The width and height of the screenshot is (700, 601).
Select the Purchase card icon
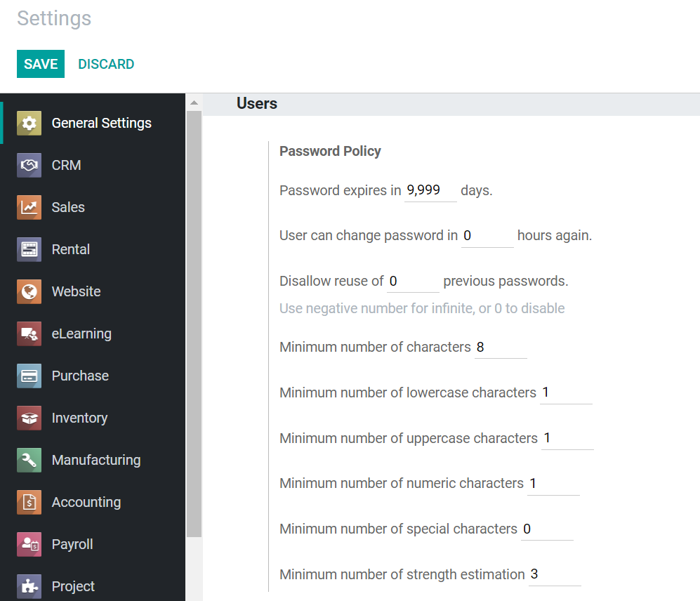pyautogui.click(x=29, y=376)
